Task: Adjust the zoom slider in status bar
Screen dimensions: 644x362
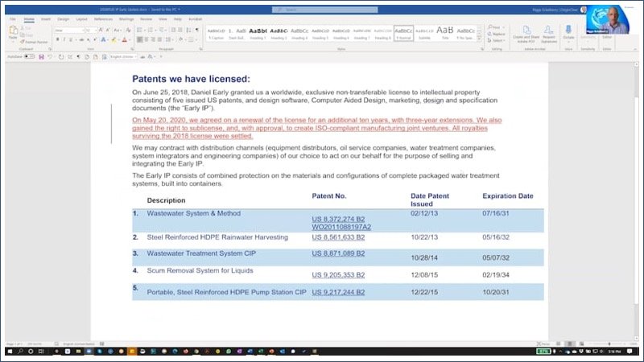Action: point(609,344)
